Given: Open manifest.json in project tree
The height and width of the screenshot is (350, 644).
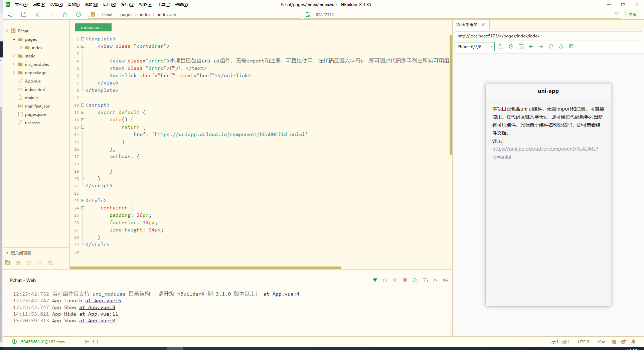Looking at the screenshot, I should (38, 106).
